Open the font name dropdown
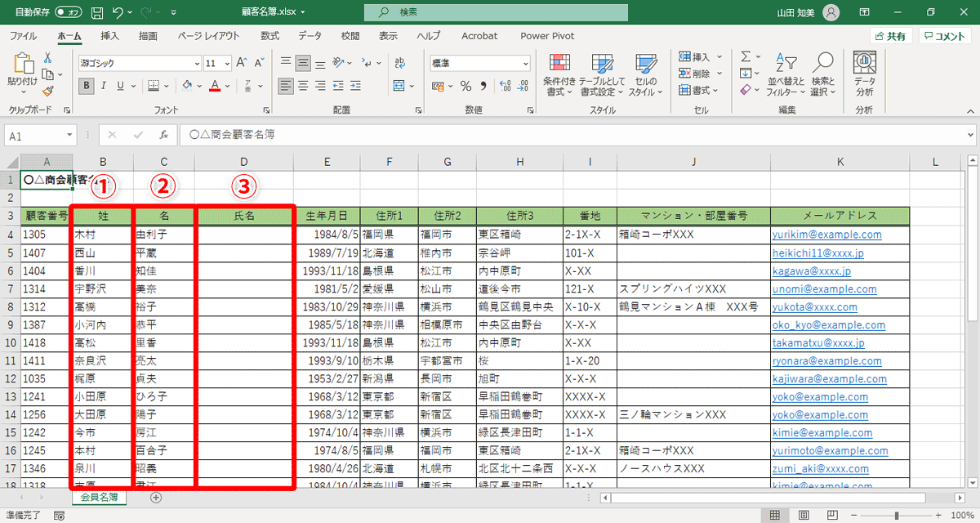 point(196,63)
